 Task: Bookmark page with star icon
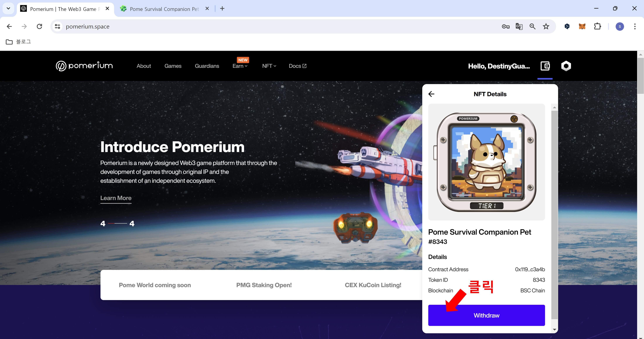546,27
